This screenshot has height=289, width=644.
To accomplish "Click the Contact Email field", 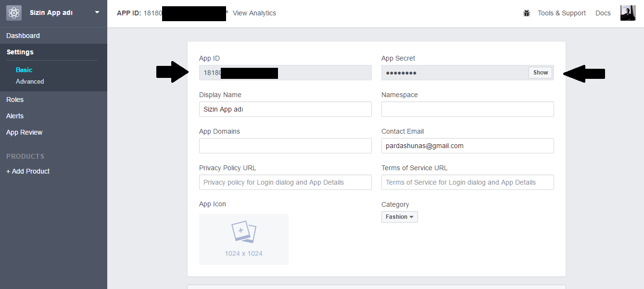I will (467, 146).
